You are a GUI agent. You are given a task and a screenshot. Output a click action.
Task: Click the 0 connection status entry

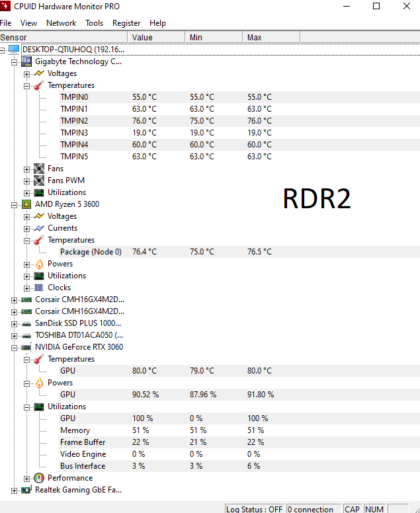[x=314, y=509]
